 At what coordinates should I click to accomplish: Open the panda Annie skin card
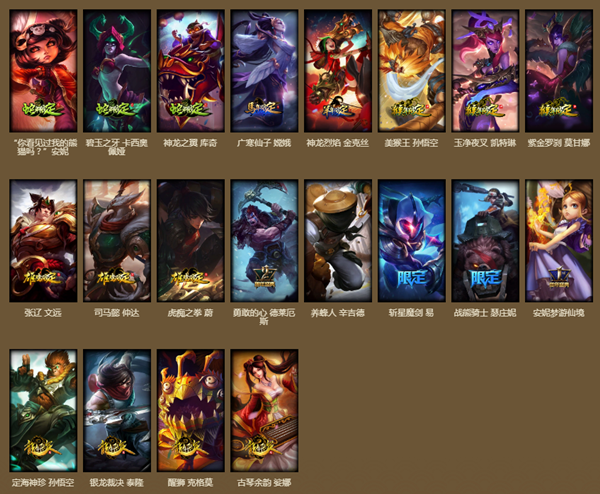point(43,71)
